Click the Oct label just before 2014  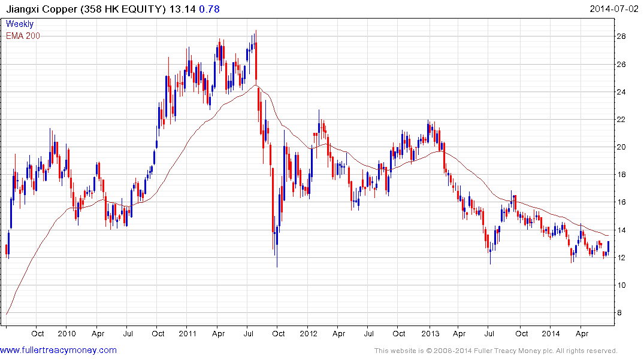pyautogui.click(x=522, y=333)
